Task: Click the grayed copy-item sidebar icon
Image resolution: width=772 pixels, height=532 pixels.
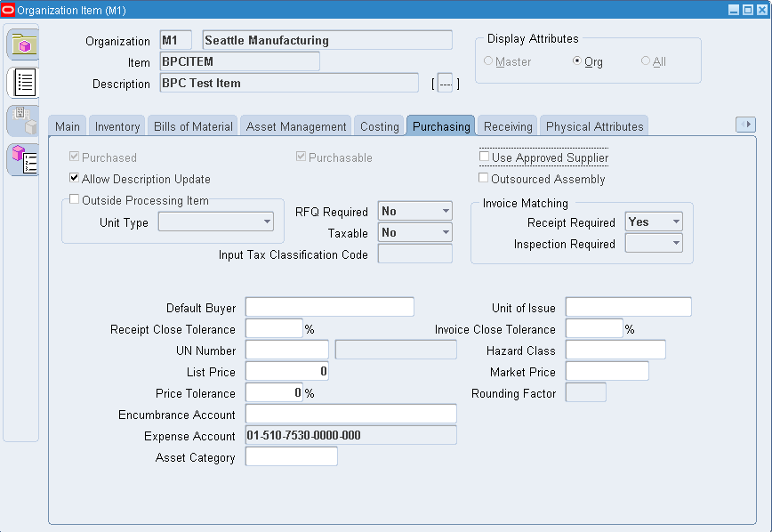Action: click(x=22, y=122)
